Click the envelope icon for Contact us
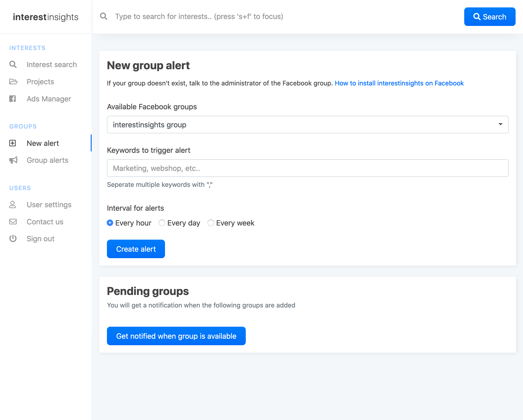The image size is (523, 420). (13, 222)
